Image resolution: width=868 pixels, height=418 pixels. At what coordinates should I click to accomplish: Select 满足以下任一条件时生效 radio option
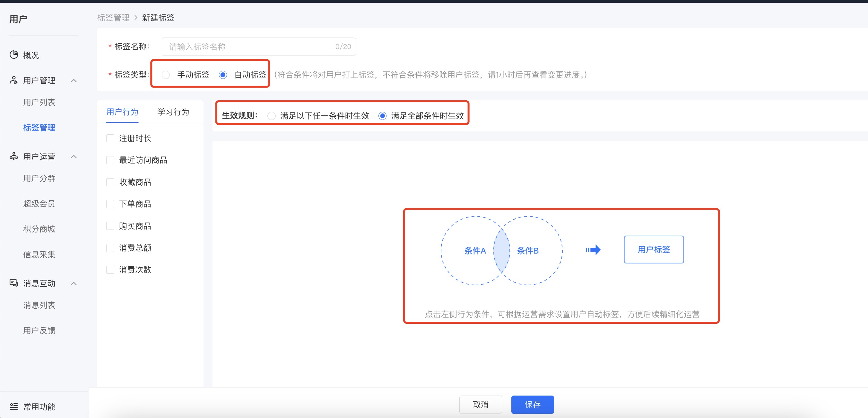click(272, 116)
